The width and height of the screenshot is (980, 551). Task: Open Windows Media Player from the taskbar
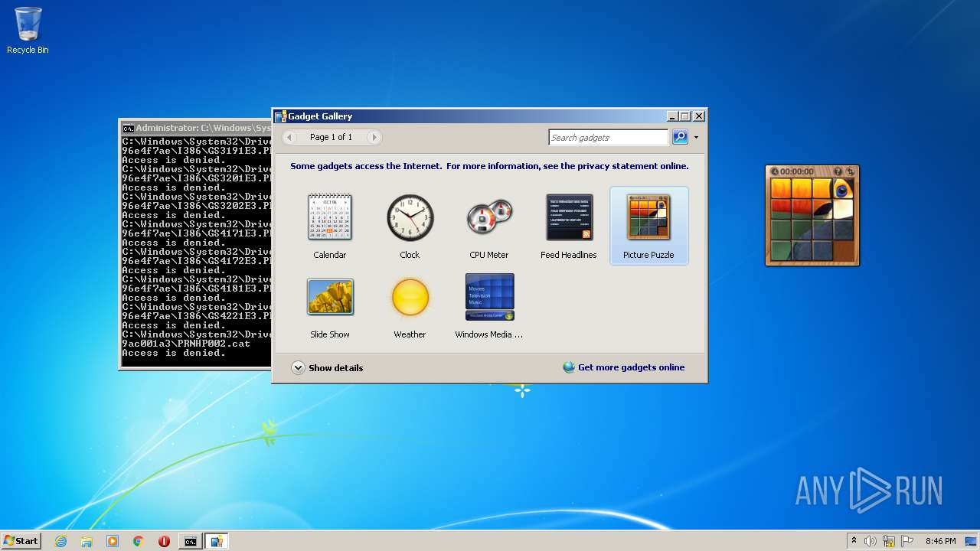[113, 541]
